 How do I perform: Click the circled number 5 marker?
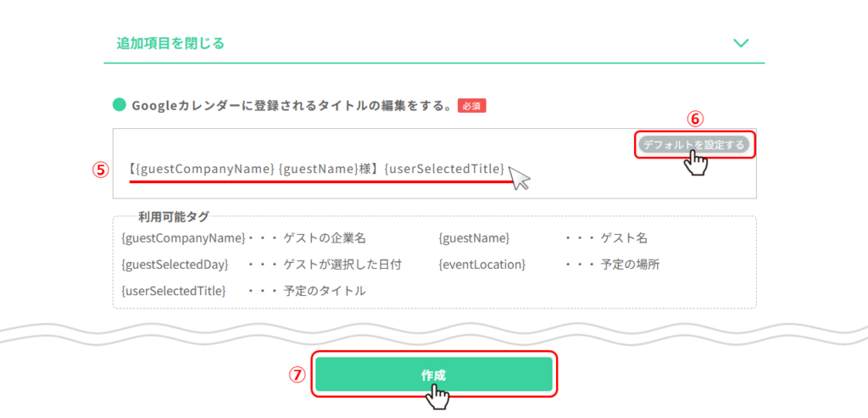point(101,169)
